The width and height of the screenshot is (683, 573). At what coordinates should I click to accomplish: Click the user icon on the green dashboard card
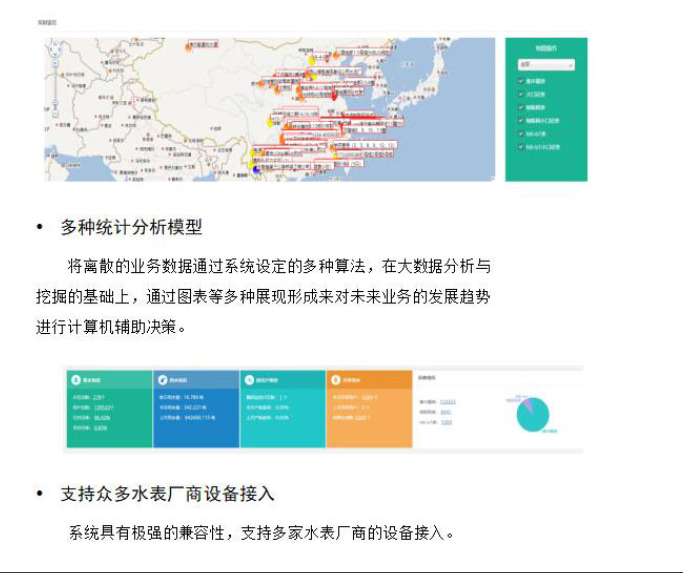(76, 380)
